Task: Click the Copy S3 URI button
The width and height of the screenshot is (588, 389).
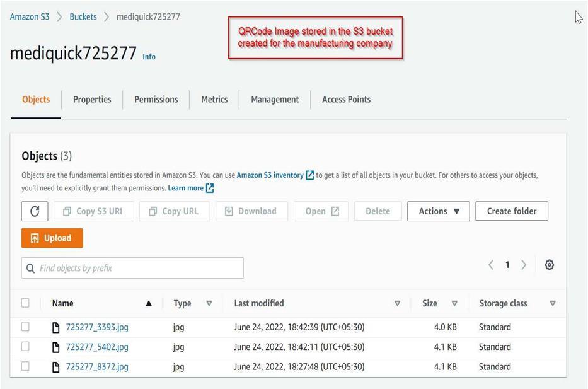Action: pyautogui.click(x=94, y=211)
